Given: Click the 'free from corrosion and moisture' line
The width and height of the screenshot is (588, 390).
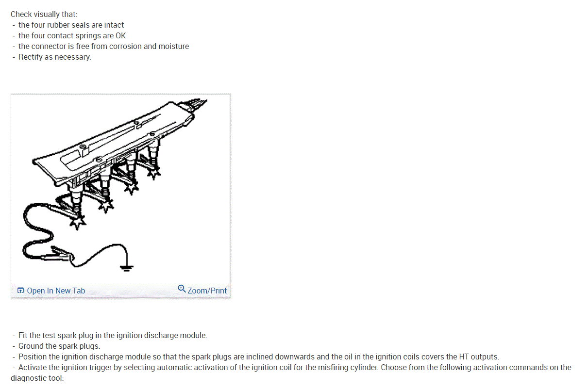Looking at the screenshot, I should tap(103, 47).
